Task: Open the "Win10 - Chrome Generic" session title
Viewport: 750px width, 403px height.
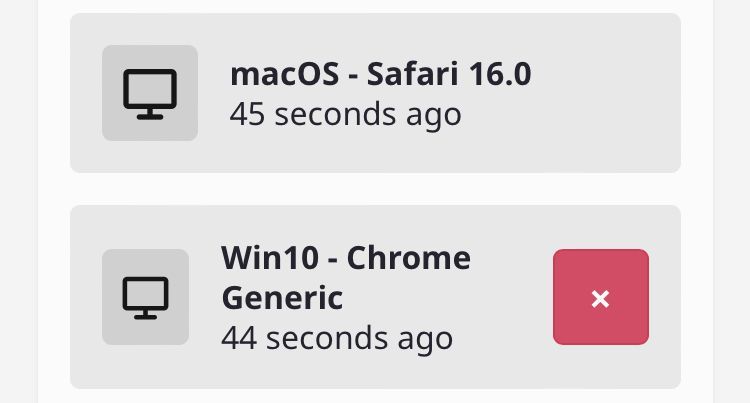Action: tap(346, 278)
